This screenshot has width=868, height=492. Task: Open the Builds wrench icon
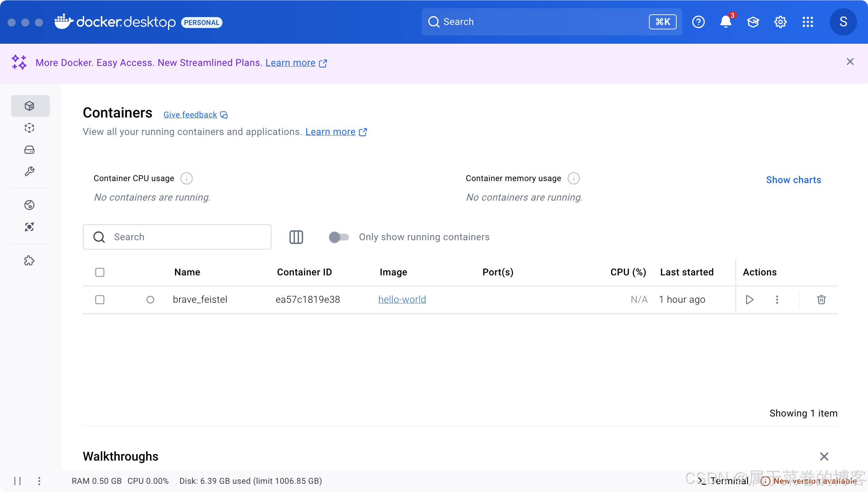[29, 171]
